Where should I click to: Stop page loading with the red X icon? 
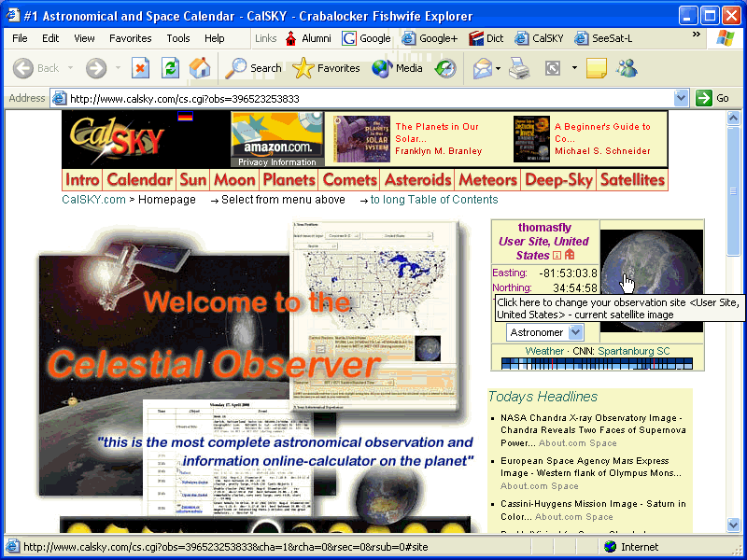click(x=140, y=68)
